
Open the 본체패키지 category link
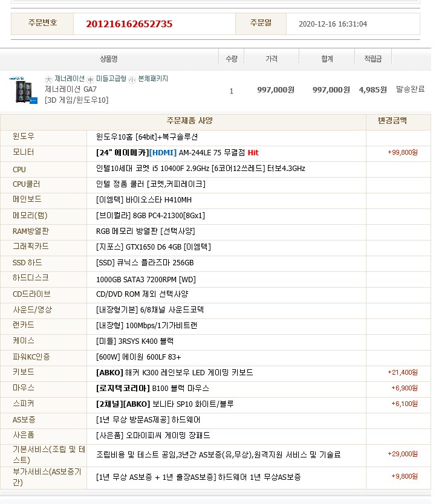(x=153, y=79)
